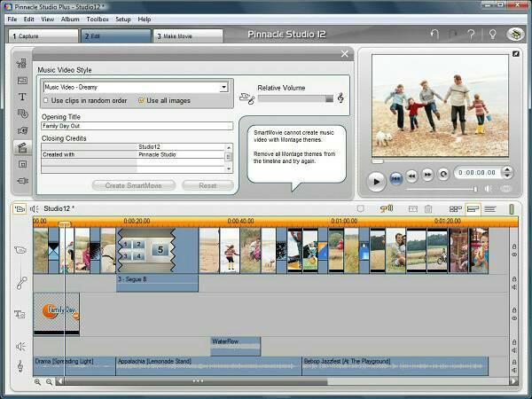532x399 pixels.
Task: Select the Text title tool in the sidebar
Action: pyautogui.click(x=22, y=96)
